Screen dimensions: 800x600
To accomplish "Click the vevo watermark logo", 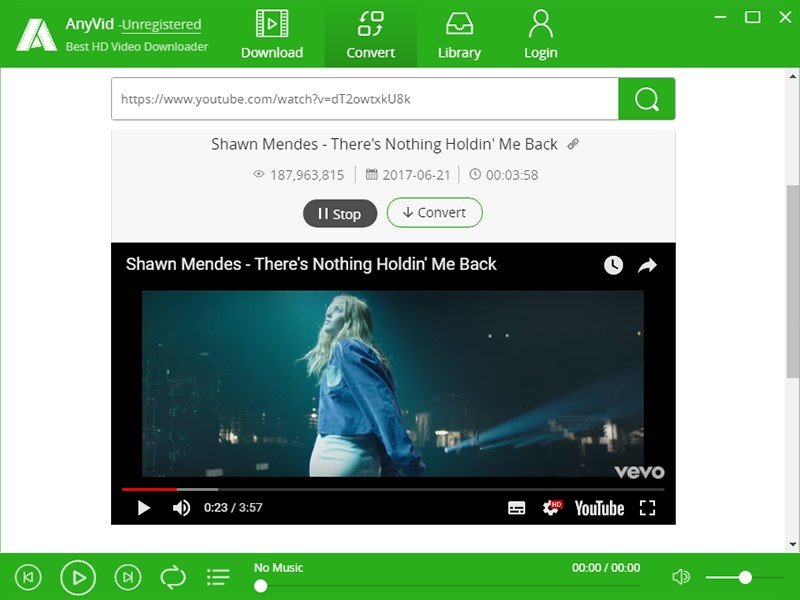I will pos(639,472).
